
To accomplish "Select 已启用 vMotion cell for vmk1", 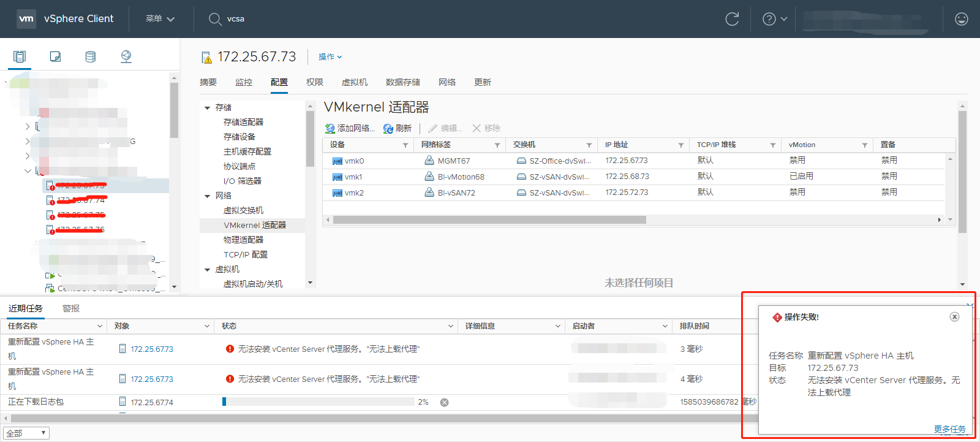I will point(801,176).
